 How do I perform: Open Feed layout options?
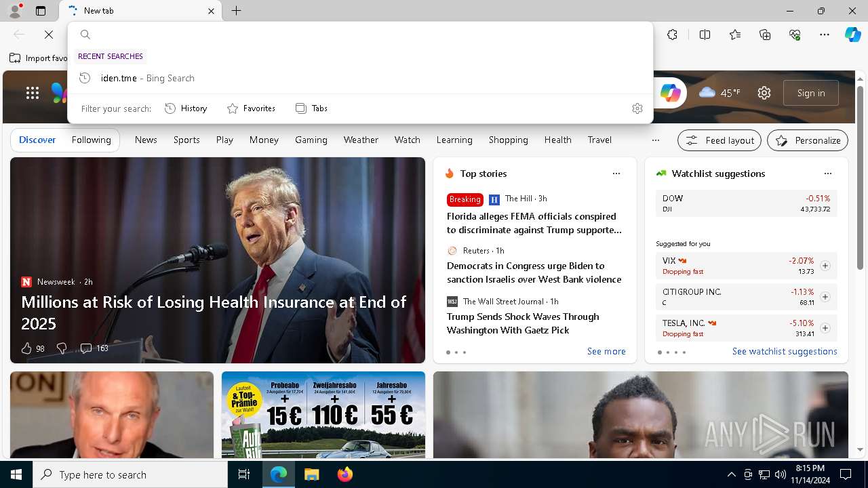720,140
